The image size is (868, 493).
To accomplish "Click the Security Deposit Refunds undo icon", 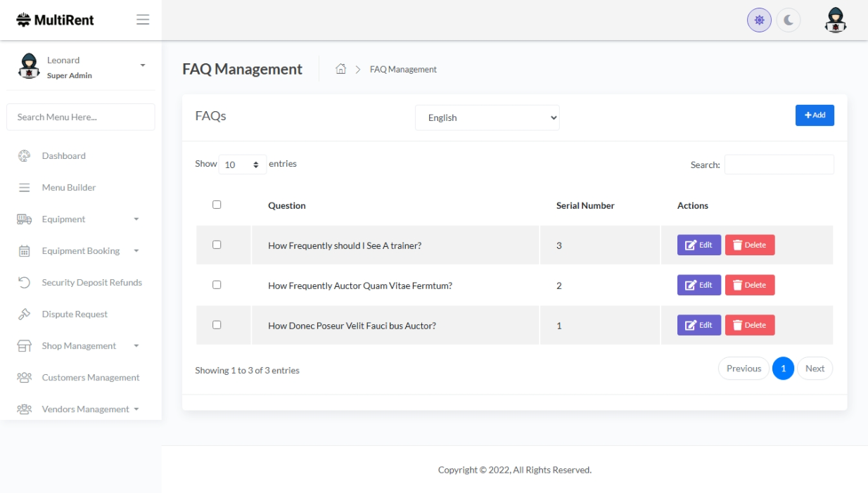I will point(24,283).
